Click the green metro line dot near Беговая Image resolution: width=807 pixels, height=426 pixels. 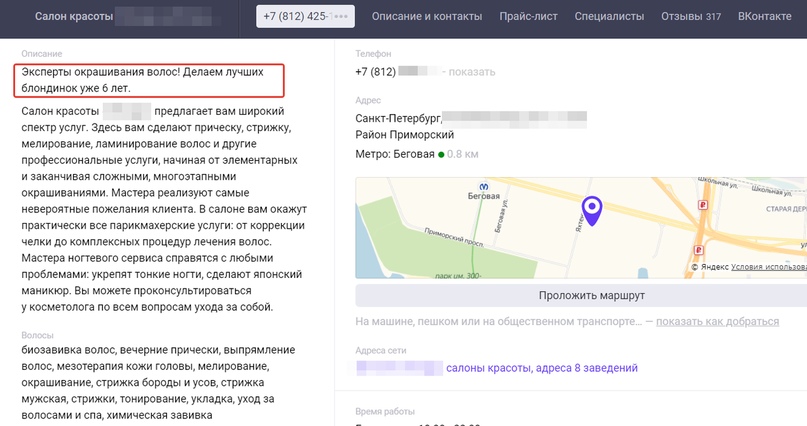(x=441, y=154)
